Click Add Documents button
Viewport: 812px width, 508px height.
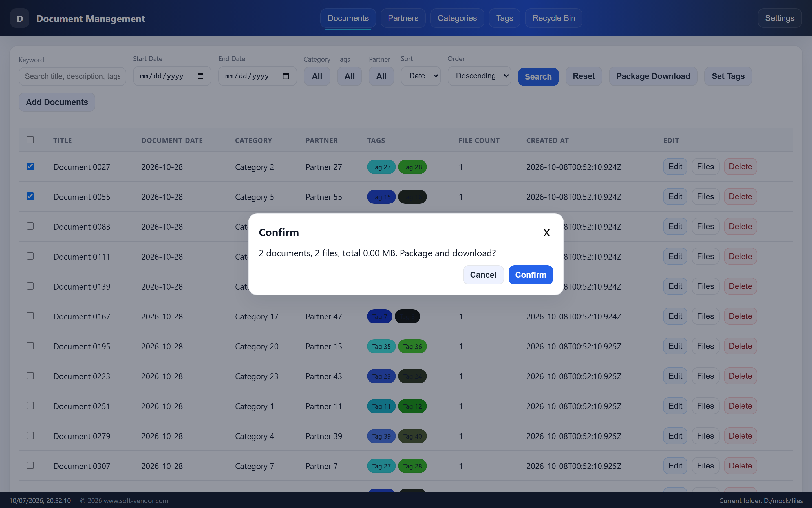click(57, 102)
